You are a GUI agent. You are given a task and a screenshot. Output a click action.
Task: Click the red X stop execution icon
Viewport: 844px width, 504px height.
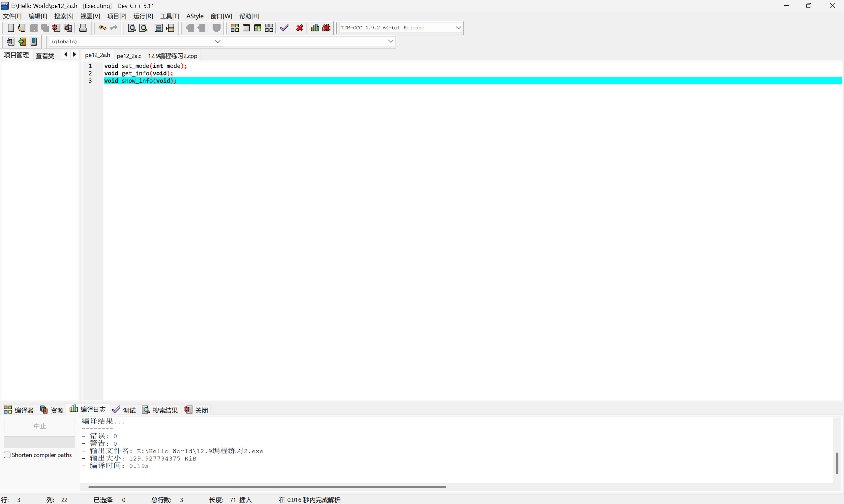click(x=300, y=28)
